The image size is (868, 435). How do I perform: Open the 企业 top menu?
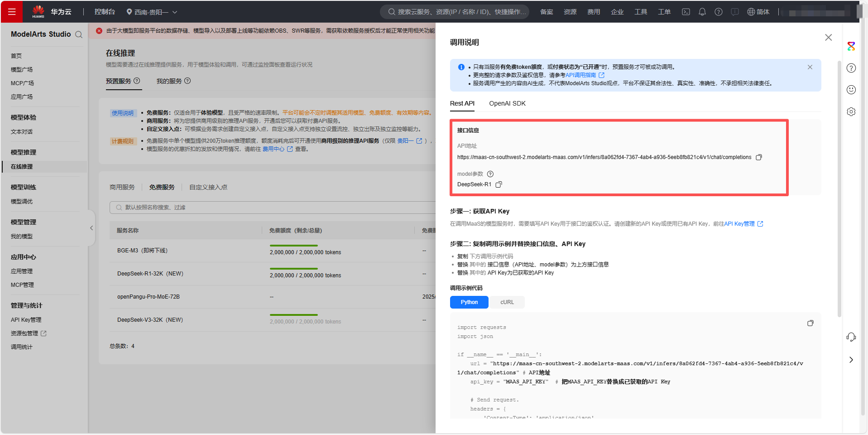[x=617, y=12]
